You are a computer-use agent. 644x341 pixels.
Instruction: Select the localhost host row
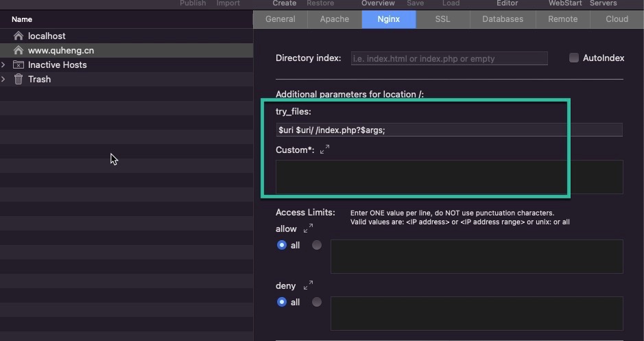click(126, 36)
